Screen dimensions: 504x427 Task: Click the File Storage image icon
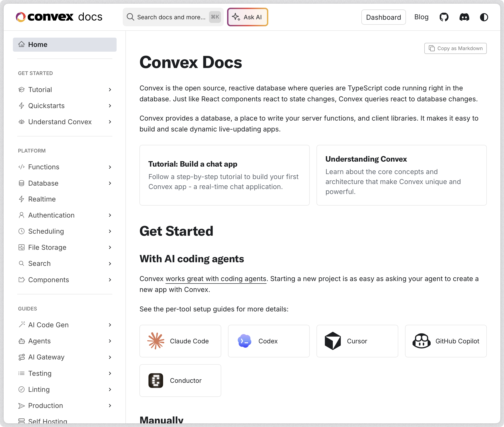click(22, 247)
